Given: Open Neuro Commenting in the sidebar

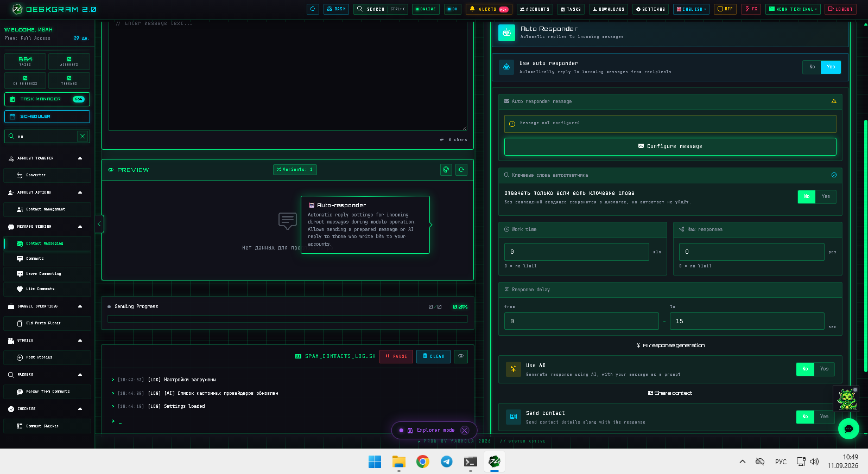Looking at the screenshot, I should pyautogui.click(x=47, y=274).
